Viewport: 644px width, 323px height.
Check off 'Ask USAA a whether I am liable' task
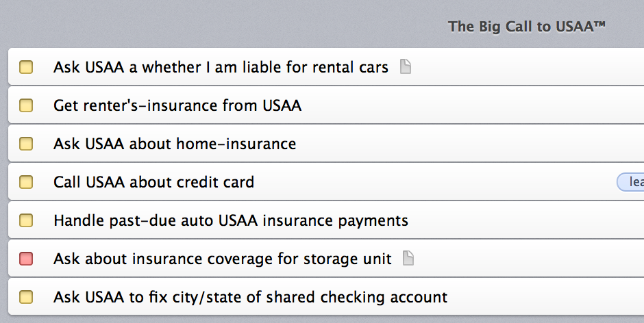26,67
